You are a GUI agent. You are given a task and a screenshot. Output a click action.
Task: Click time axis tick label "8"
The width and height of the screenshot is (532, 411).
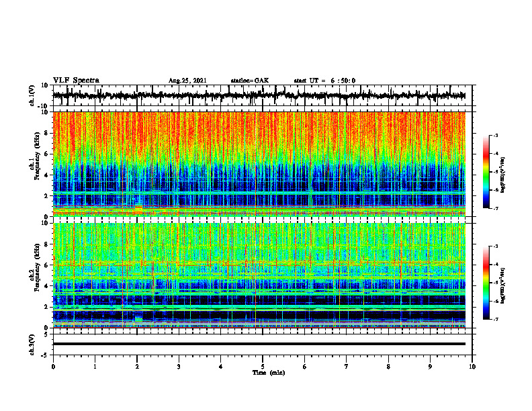point(388,367)
